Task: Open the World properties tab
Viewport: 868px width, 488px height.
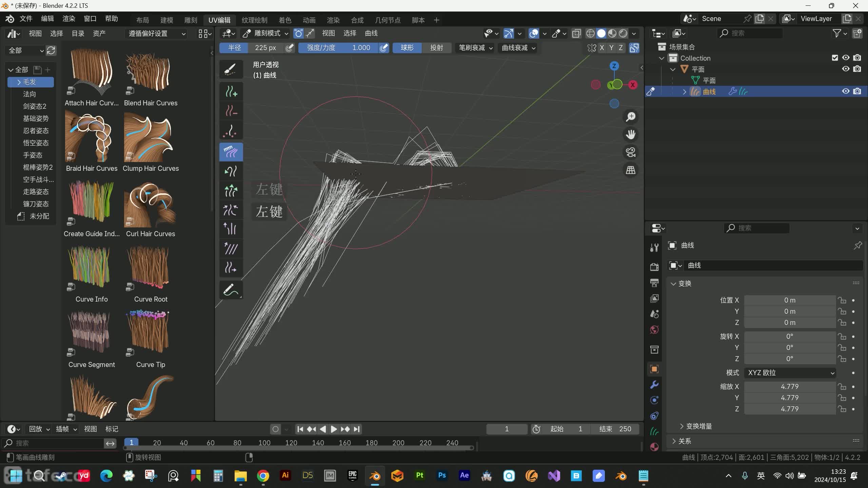Action: coord(654,330)
